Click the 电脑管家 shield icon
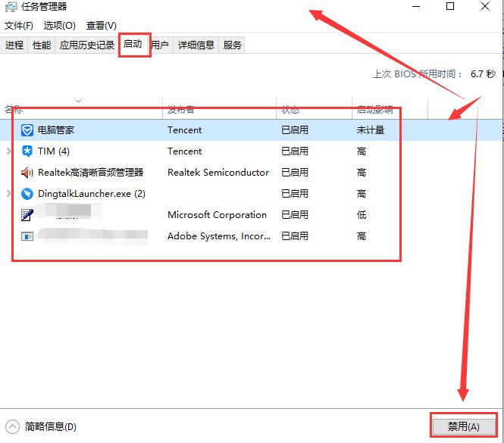The width and height of the screenshot is (504, 443). 27,130
